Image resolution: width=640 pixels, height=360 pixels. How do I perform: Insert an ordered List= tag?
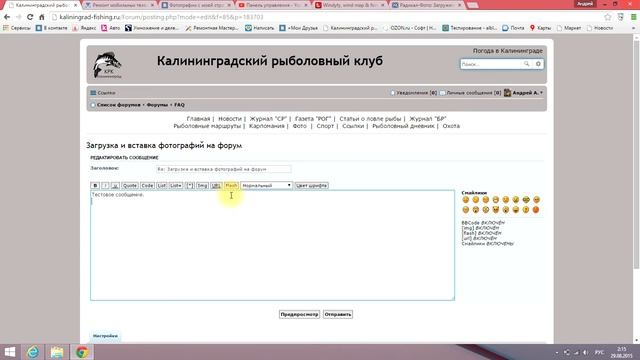176,185
